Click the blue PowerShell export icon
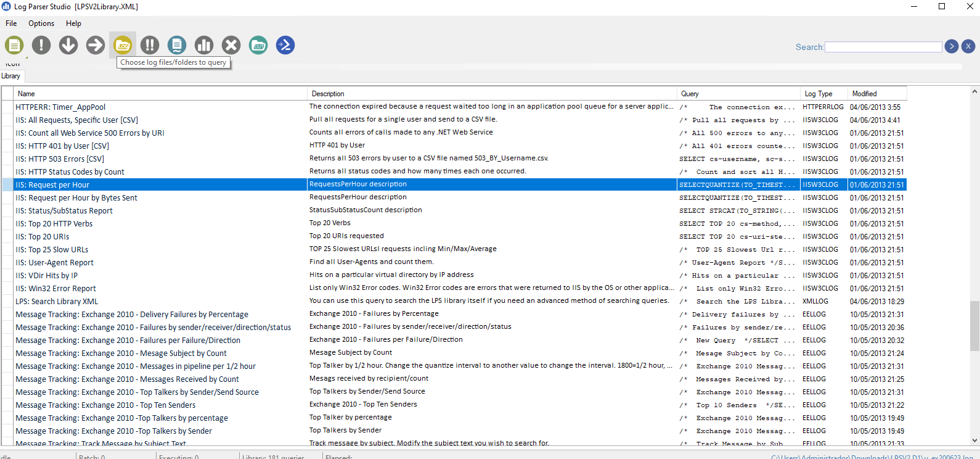Viewport: 980px width, 459px height. 285,45
